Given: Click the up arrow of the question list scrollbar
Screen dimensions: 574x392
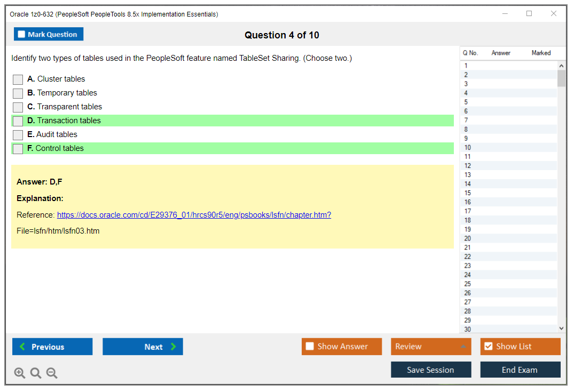Looking at the screenshot, I should (x=561, y=65).
